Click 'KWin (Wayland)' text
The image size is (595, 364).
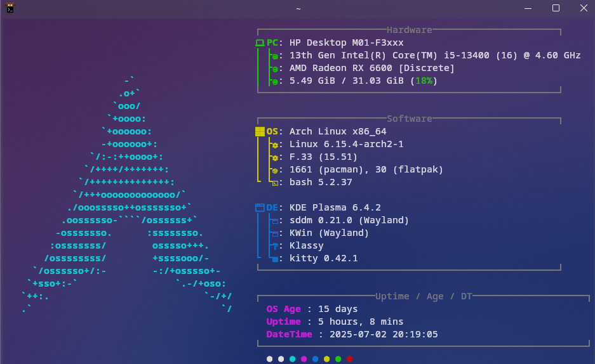[x=329, y=233]
